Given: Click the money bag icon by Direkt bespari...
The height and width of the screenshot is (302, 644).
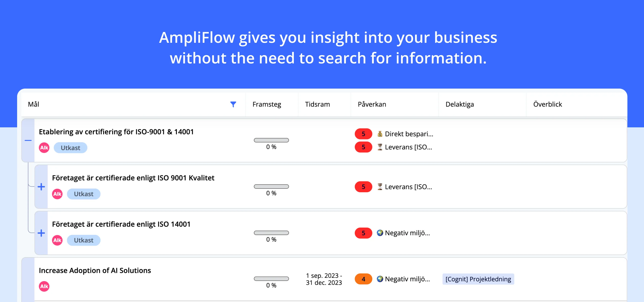Looking at the screenshot, I should pos(380,134).
